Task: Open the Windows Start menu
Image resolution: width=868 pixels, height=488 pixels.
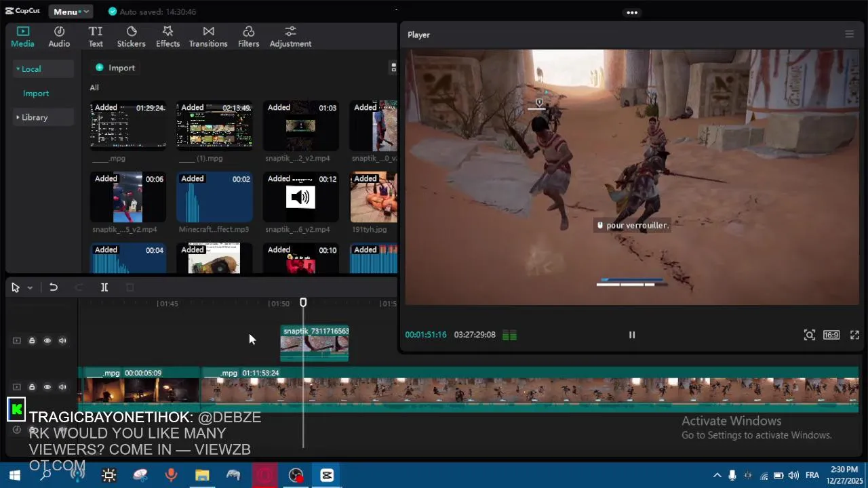Action: [14, 475]
